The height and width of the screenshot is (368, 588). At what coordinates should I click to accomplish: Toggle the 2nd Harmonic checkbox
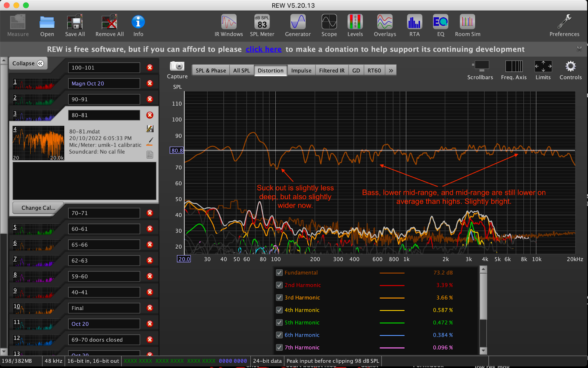click(x=279, y=285)
